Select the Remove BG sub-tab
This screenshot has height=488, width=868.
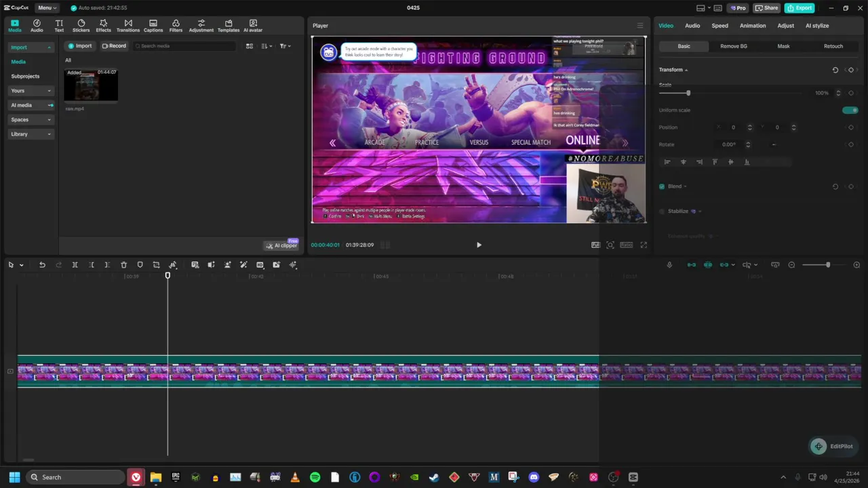click(x=734, y=46)
